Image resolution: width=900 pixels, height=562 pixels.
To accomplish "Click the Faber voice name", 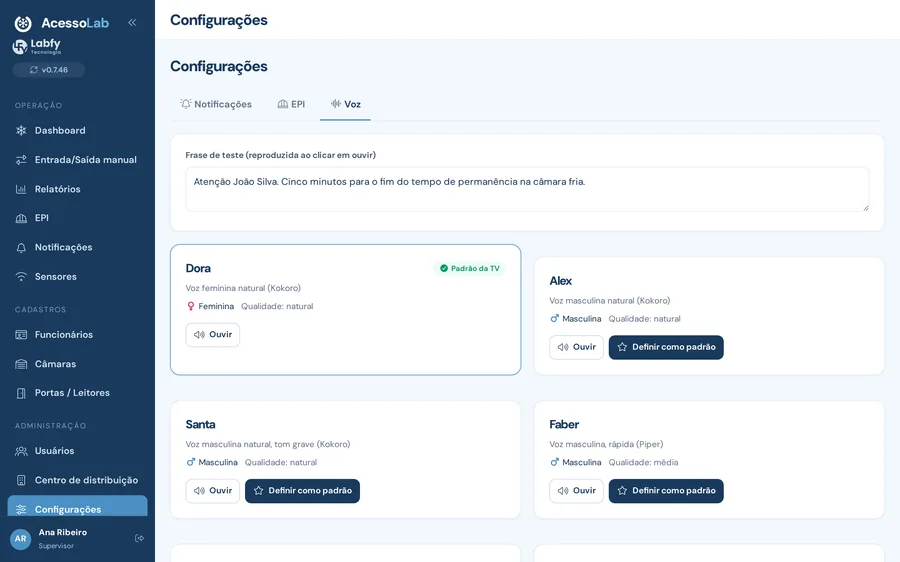I will coord(564,424).
